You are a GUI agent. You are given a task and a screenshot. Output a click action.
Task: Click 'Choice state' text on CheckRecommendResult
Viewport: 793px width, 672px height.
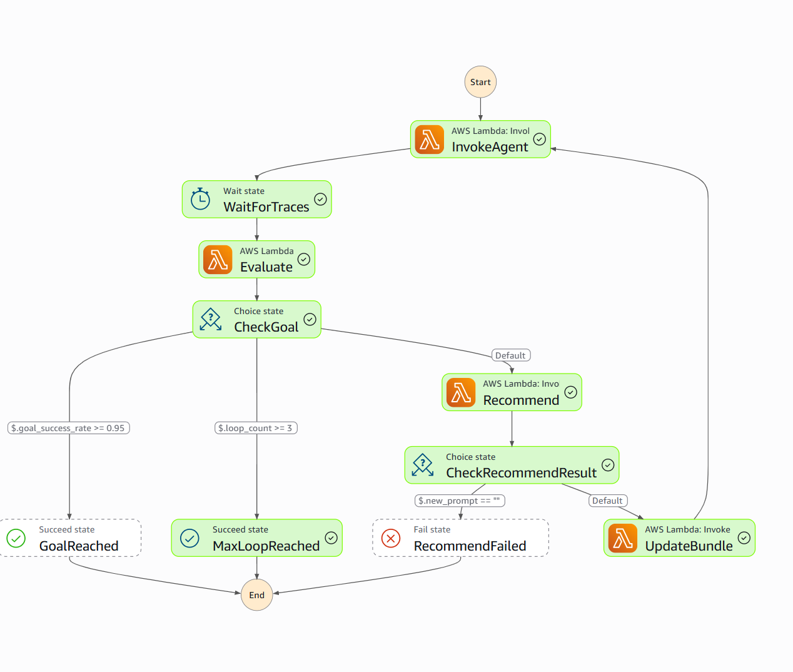pyautogui.click(x=470, y=457)
